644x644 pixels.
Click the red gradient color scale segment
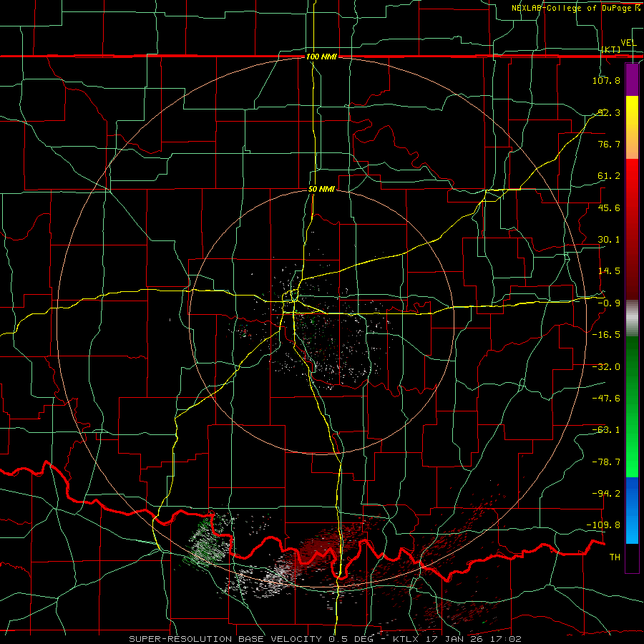click(x=632, y=229)
